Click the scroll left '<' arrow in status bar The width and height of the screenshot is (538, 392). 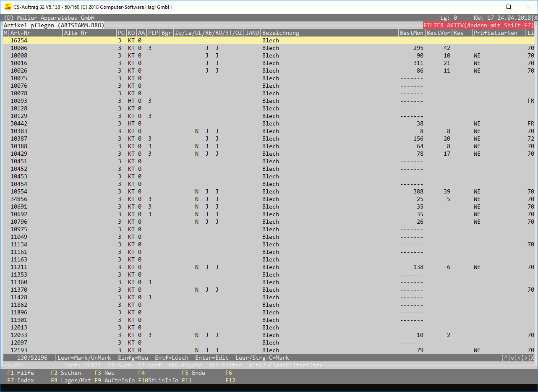(x=519, y=358)
